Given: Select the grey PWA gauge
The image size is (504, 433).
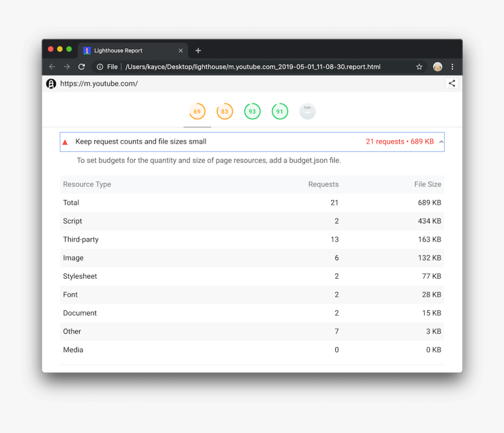Looking at the screenshot, I should pyautogui.click(x=308, y=111).
